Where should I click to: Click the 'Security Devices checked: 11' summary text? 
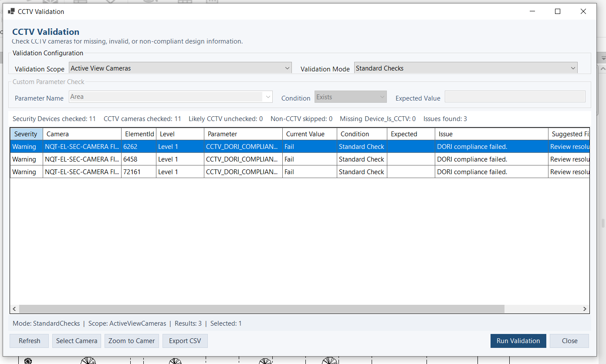point(54,119)
